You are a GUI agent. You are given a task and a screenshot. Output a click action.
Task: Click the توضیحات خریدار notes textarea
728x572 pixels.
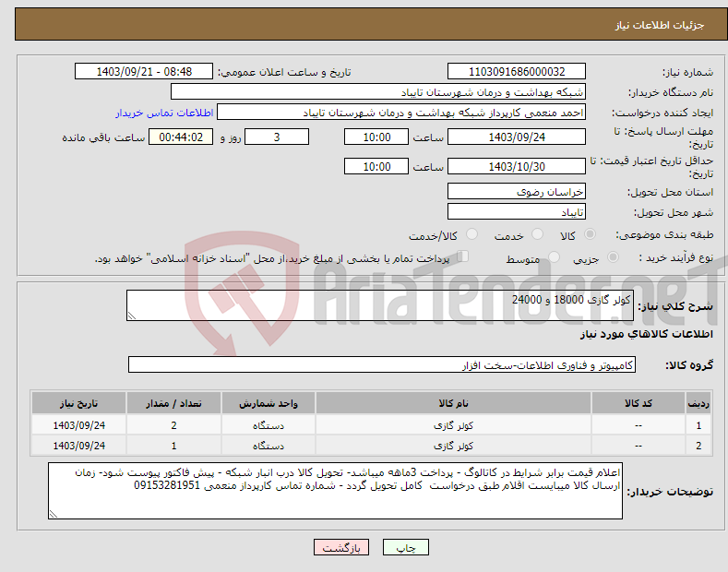(335, 491)
